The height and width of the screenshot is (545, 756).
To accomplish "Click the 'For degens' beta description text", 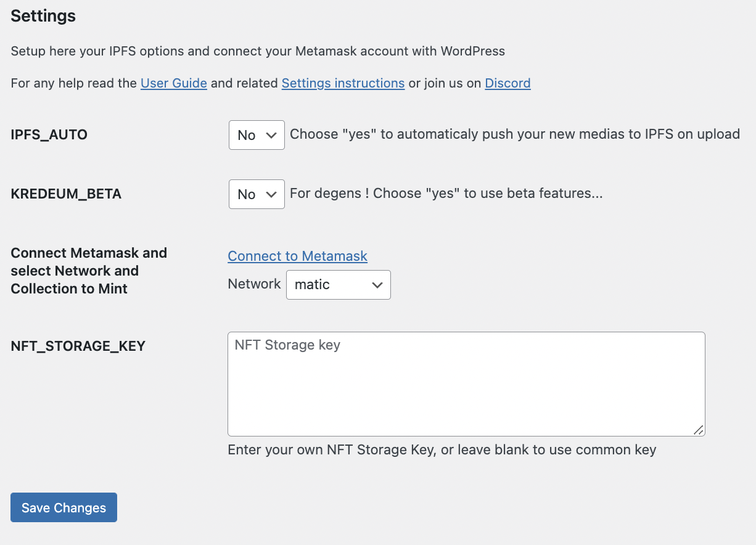I will tap(446, 194).
